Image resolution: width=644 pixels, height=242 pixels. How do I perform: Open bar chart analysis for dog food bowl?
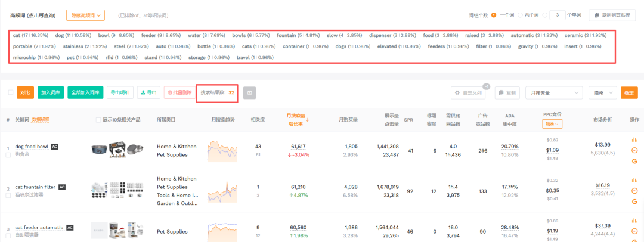click(634, 139)
